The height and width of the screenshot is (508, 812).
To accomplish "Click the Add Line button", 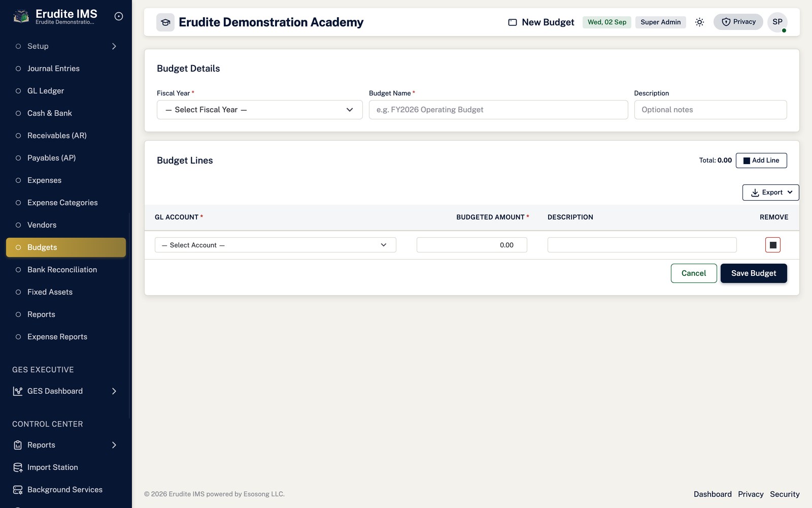I will (761, 161).
